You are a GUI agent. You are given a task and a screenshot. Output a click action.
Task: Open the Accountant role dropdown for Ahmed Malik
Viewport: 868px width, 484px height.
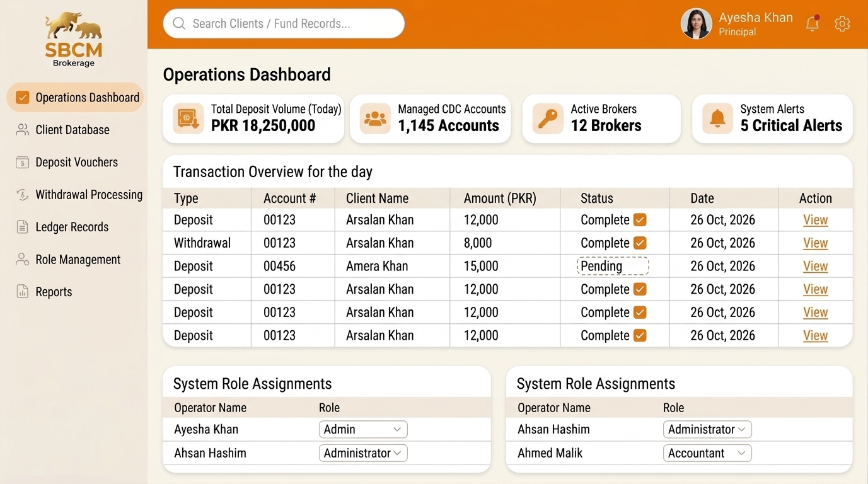707,453
